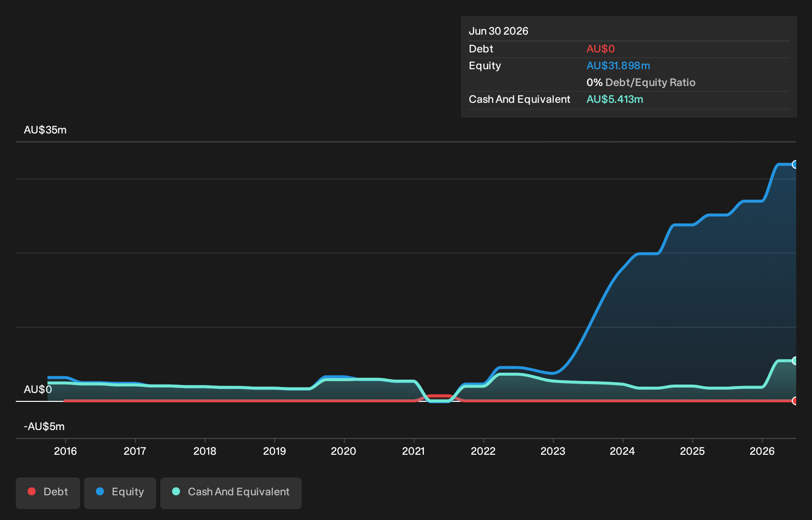
Task: Click the 2019 x-axis label
Action: (x=274, y=451)
